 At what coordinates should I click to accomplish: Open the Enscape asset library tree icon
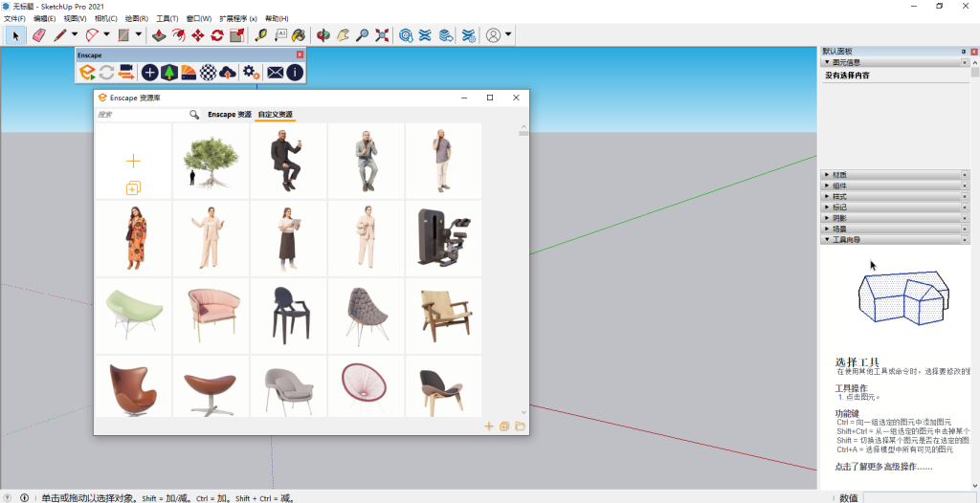coord(168,72)
